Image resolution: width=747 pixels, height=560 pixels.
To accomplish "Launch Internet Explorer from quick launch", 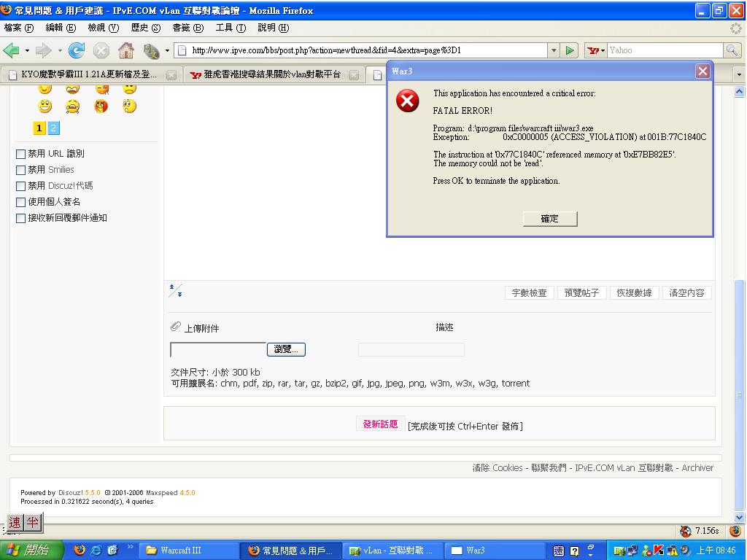I will point(96,550).
